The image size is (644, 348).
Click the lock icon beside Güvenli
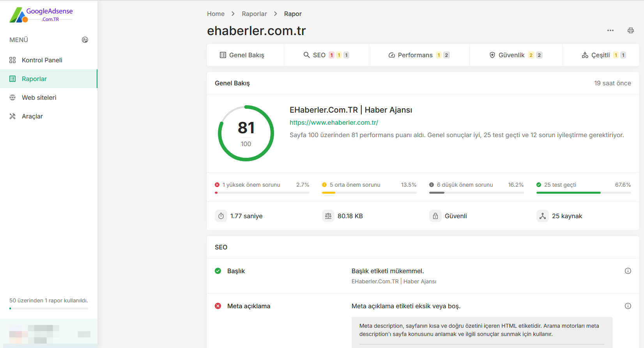click(x=435, y=216)
